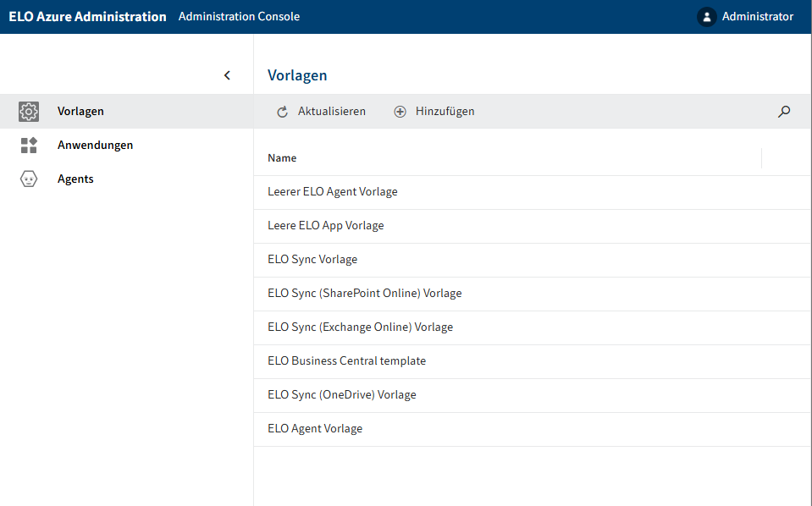Select the ELO Agent Vorlage row

(x=532, y=429)
